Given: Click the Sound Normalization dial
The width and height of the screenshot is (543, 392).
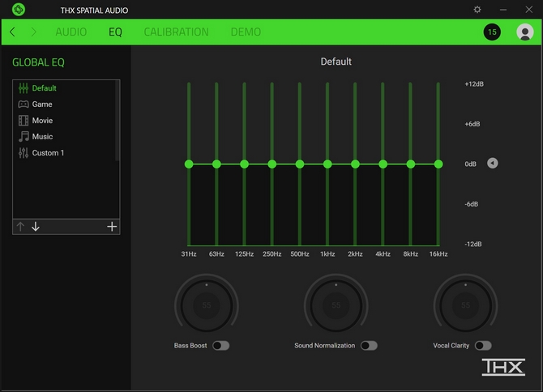Looking at the screenshot, I should pyautogui.click(x=336, y=305).
